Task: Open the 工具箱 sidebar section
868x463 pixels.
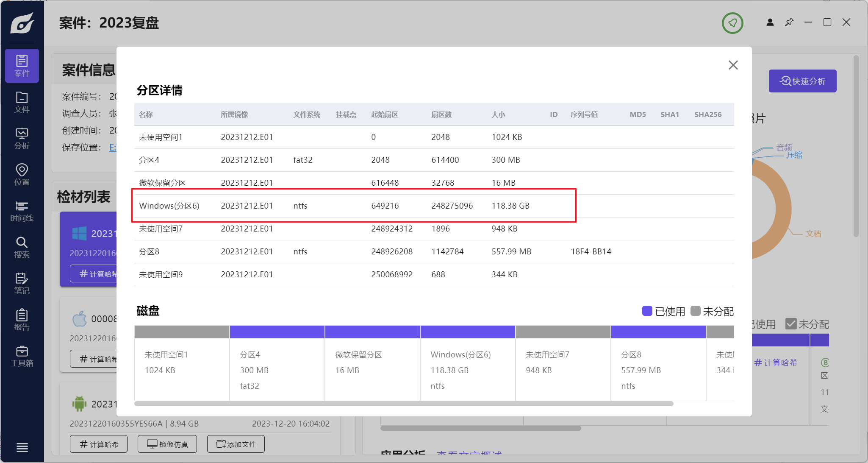Action: pos(22,356)
